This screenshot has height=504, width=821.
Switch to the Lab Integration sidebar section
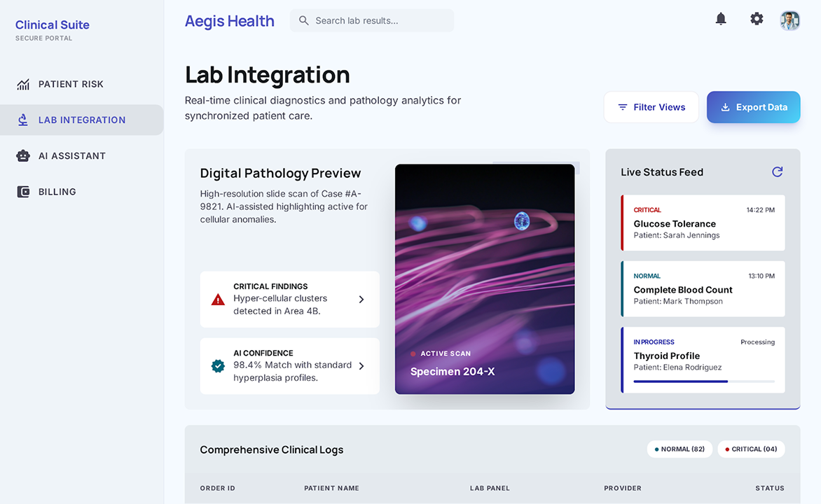[x=82, y=119]
